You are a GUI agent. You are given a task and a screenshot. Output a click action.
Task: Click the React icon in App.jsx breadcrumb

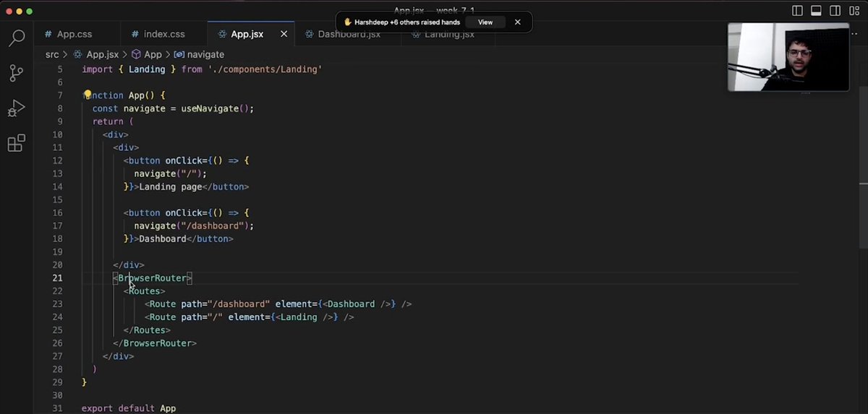(x=77, y=54)
